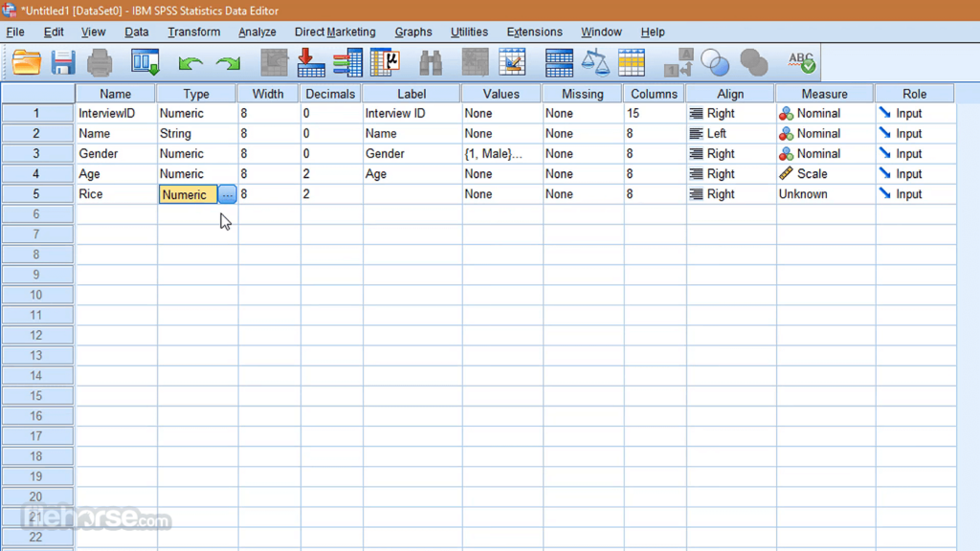Open a data document
This screenshot has width=980, height=551.
26,62
